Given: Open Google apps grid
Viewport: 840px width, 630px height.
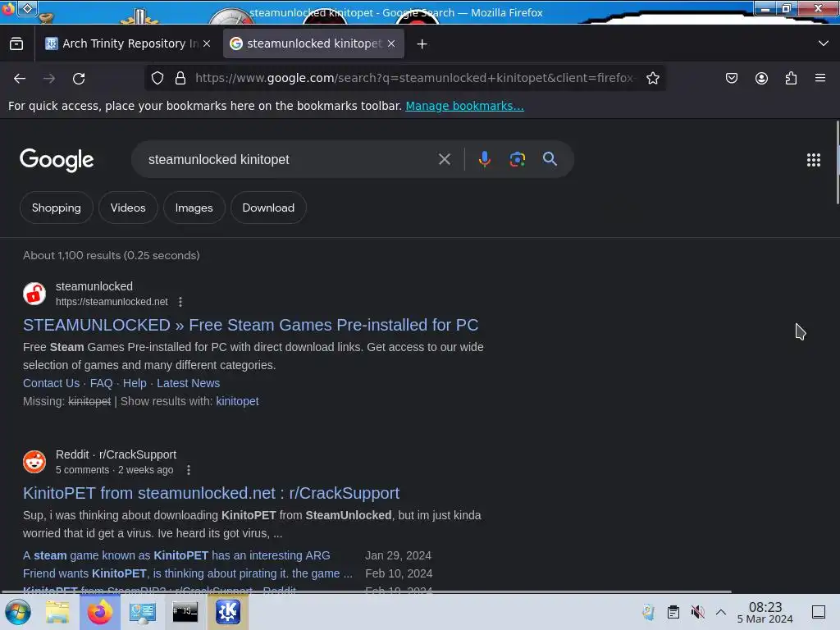Looking at the screenshot, I should point(813,160).
